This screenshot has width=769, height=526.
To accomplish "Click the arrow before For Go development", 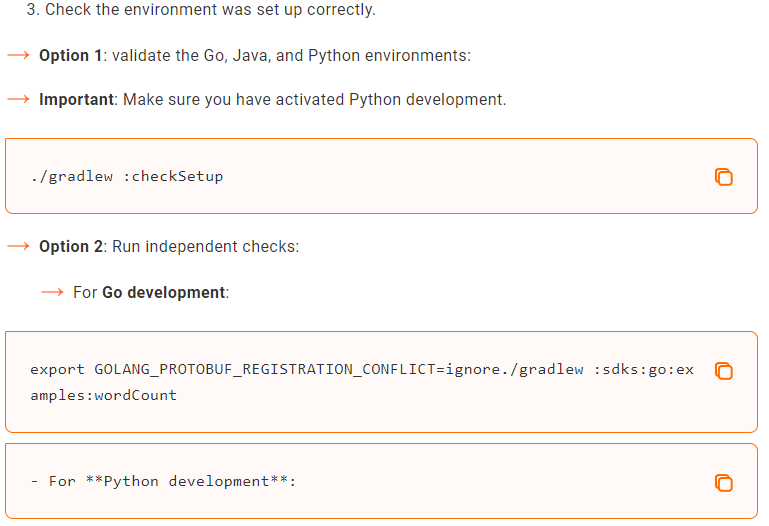I will click(x=52, y=293).
